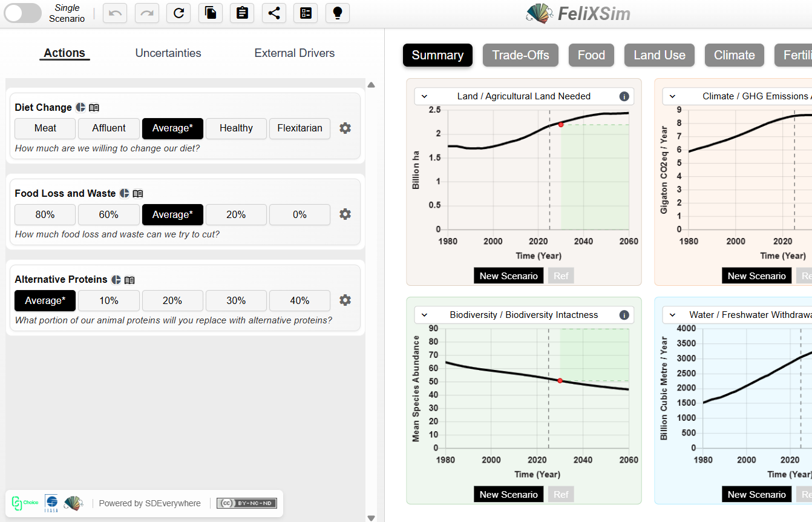Open the checklist layout icon in the toolbar
The width and height of the screenshot is (812, 522).
click(306, 13)
